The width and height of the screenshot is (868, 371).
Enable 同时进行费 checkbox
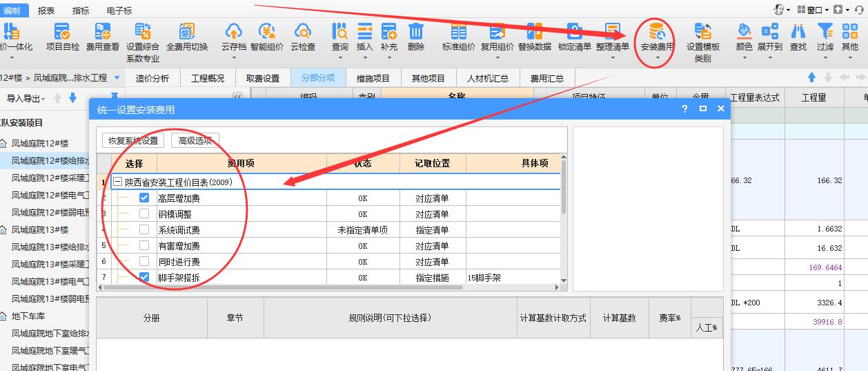click(x=144, y=261)
